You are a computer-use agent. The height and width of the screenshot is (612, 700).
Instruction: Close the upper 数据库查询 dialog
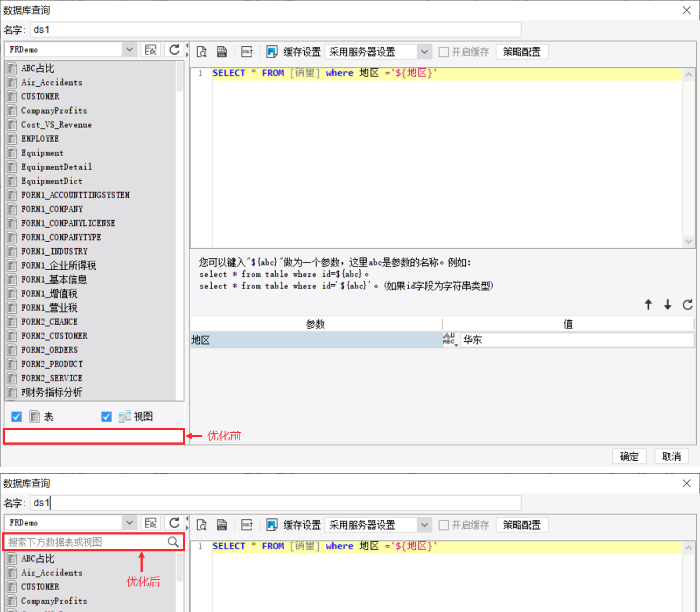[687, 10]
